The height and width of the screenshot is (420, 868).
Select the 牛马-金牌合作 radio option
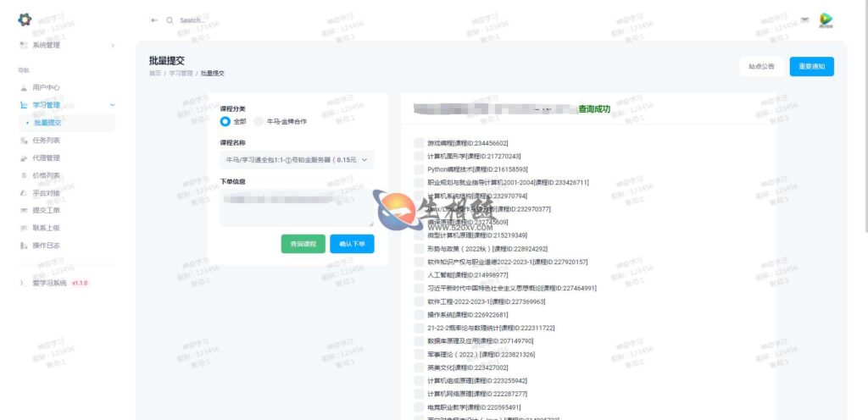(259, 122)
